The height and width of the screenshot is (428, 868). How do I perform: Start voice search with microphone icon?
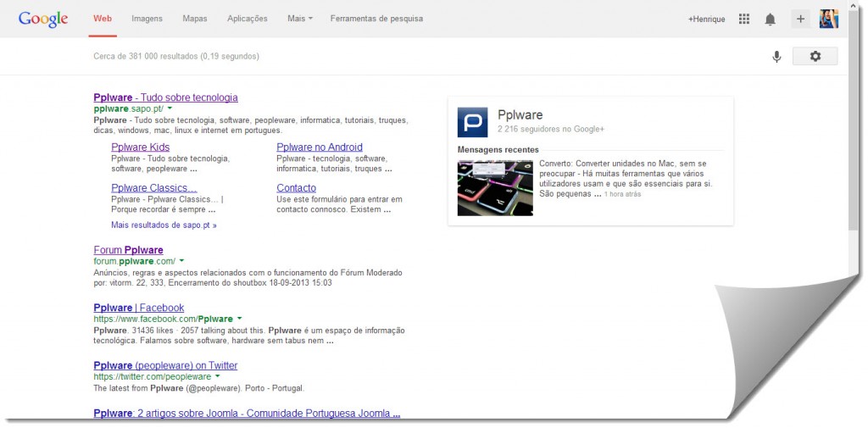[776, 57]
